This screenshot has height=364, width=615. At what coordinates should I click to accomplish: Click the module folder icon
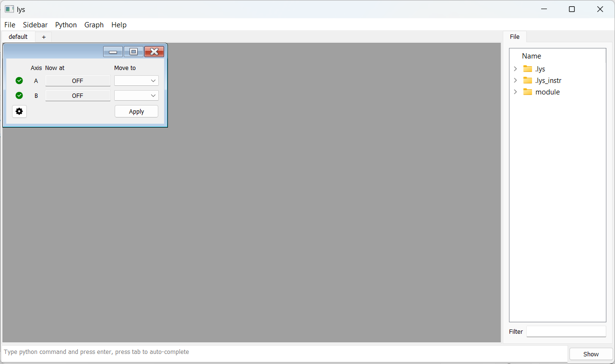(528, 92)
